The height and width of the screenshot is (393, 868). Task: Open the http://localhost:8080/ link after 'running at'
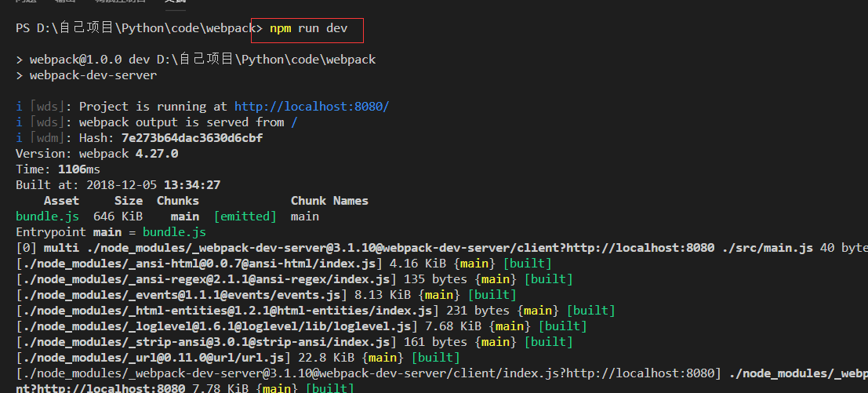[311, 106]
